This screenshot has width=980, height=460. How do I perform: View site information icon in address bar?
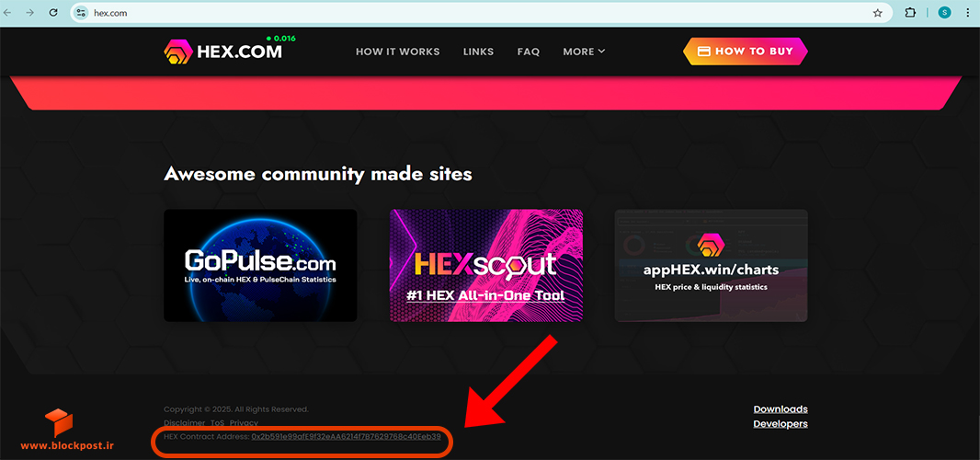coord(81,13)
